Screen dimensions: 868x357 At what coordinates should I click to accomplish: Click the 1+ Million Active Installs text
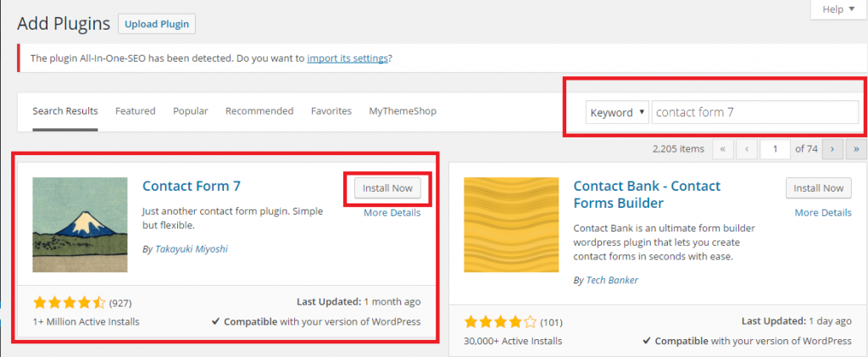point(86,321)
